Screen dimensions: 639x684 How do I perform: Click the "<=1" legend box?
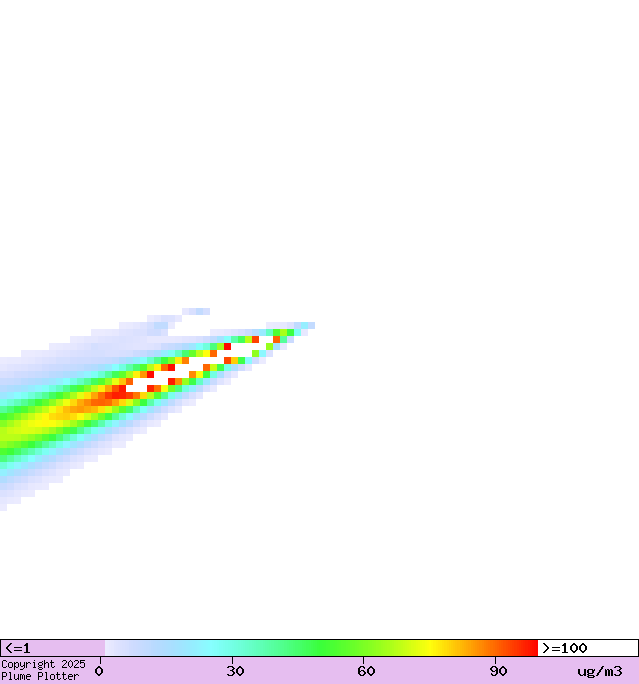click(x=52, y=648)
